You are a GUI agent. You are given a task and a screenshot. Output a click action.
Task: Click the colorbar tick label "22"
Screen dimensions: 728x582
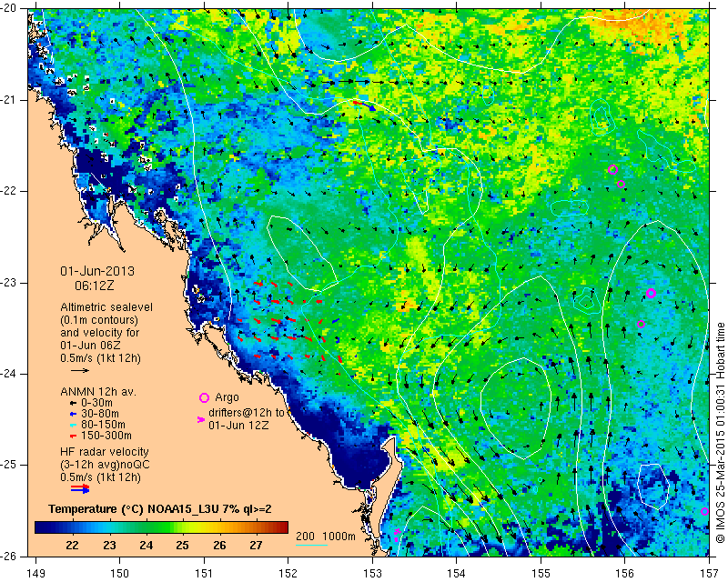pos(72,546)
